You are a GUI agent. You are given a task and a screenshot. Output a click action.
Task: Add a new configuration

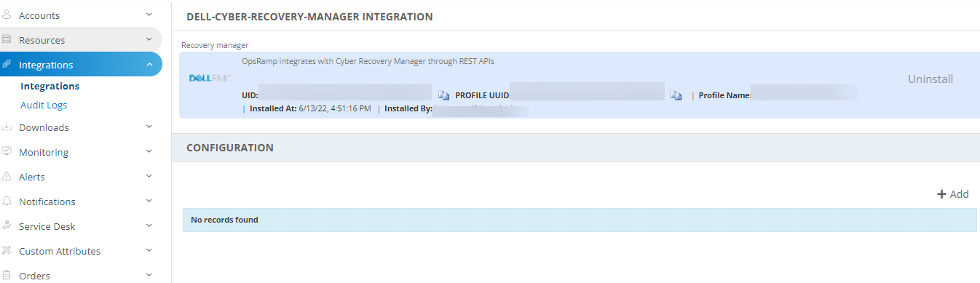coord(952,194)
